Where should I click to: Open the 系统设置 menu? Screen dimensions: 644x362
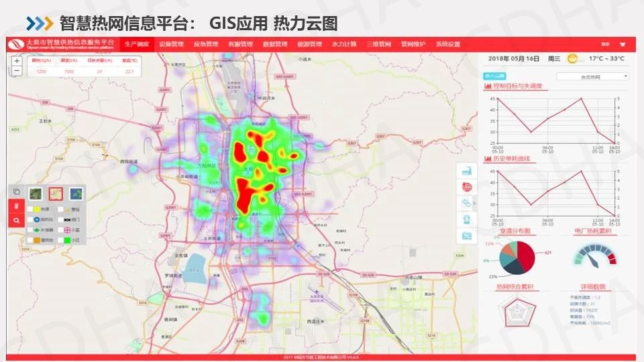pos(447,44)
